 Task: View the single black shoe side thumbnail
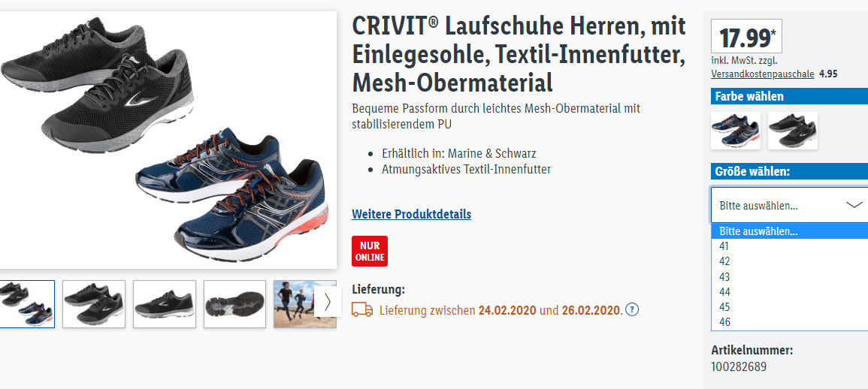(x=165, y=304)
